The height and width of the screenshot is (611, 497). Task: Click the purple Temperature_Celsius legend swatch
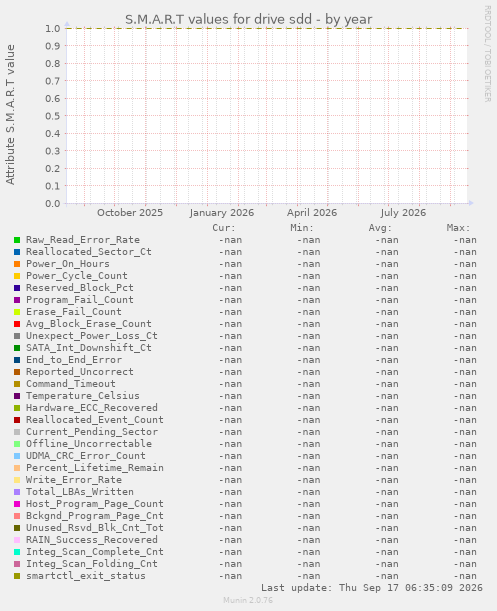click(x=17, y=396)
